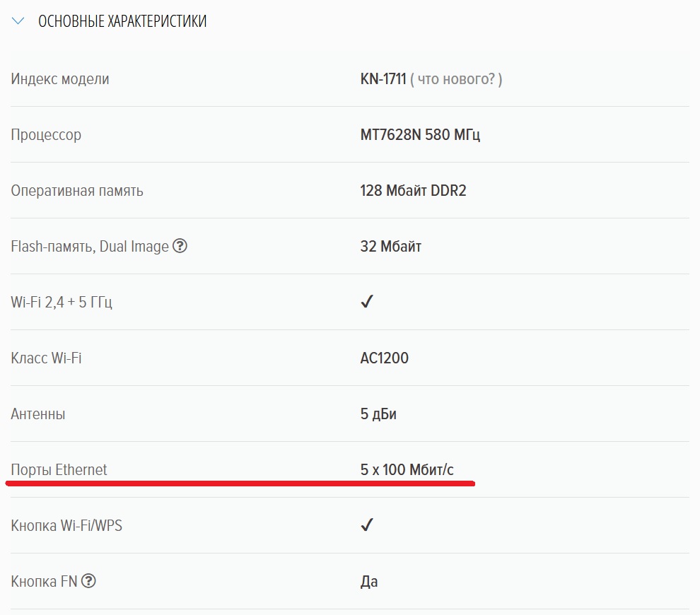Click the ОСНОВНЫЕ ХАРАКТЕРИСТИКИ section heading
This screenshot has width=700, height=615.
[x=122, y=22]
